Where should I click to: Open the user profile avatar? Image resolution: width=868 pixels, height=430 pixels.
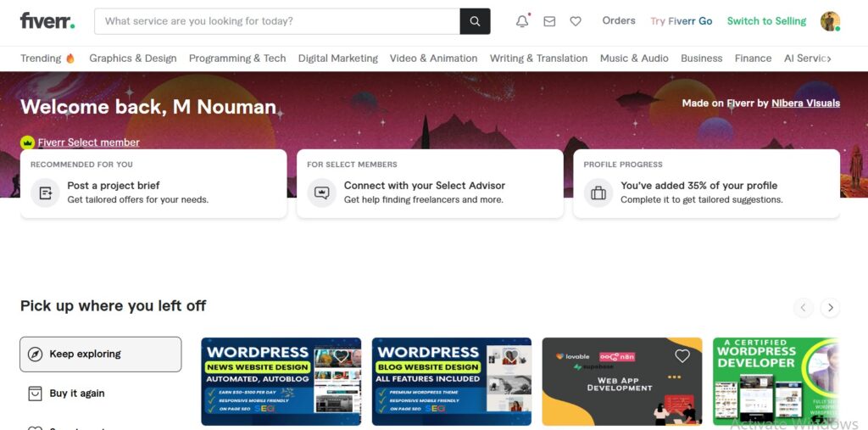(x=830, y=21)
